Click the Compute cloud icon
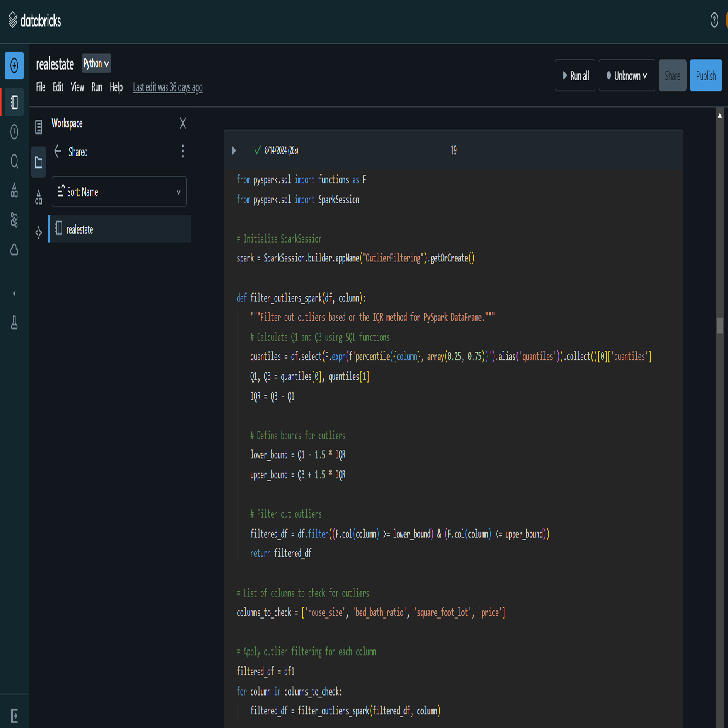Image resolution: width=728 pixels, height=728 pixels. 14,250
